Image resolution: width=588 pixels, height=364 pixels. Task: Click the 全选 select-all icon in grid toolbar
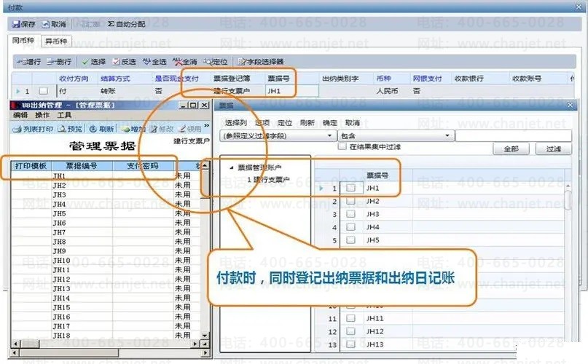(146, 61)
